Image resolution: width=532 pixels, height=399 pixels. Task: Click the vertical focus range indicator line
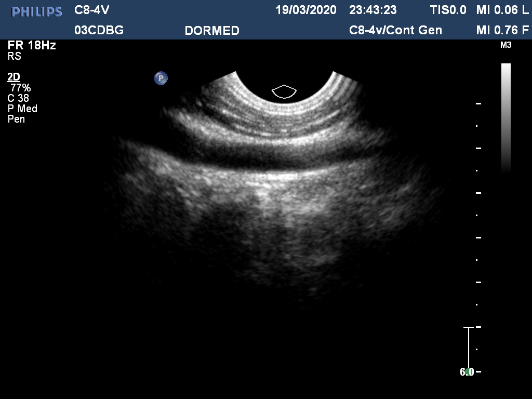tap(469, 347)
